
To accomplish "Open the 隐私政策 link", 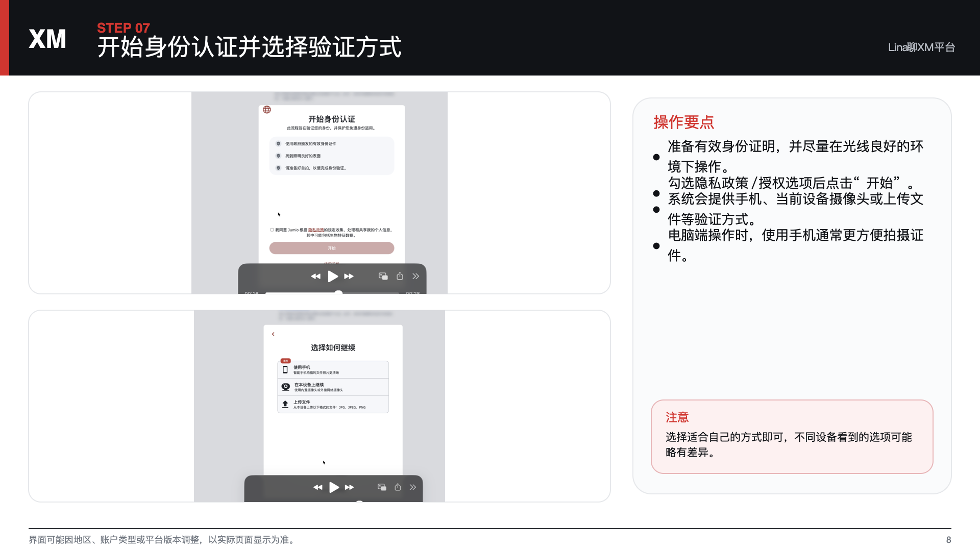I will [x=316, y=230].
